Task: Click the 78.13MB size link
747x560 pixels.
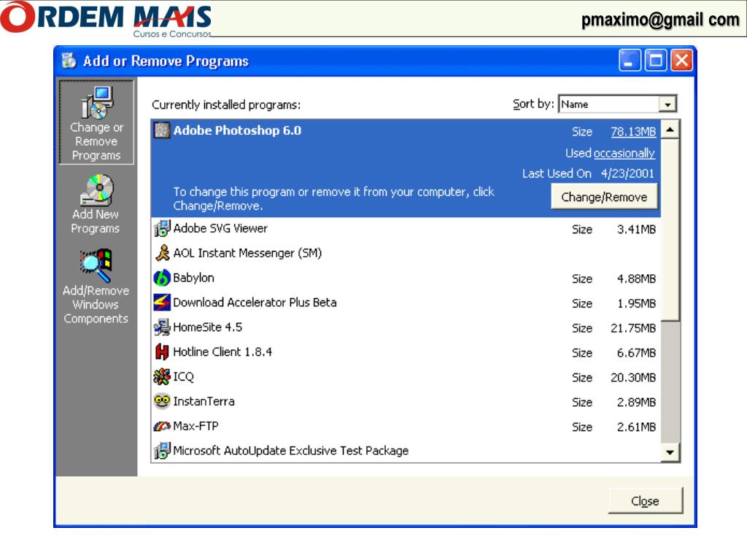Action: click(633, 131)
